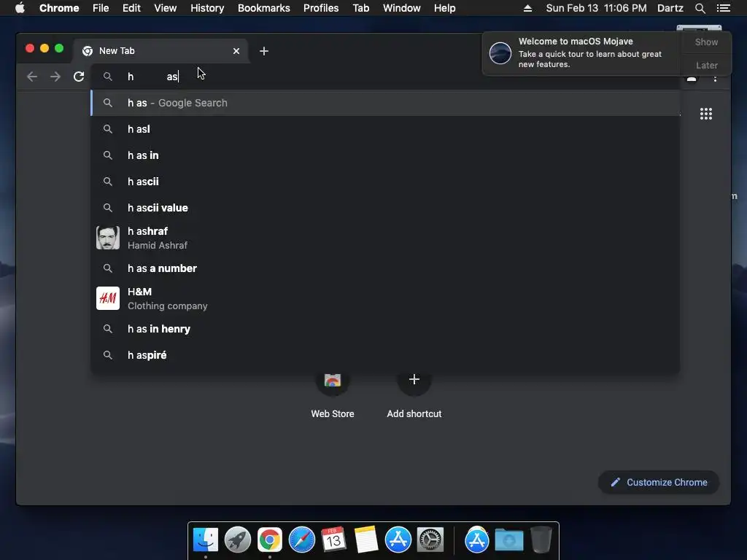This screenshot has height=560, width=747.
Task: Select the 'h as a number' suggestion
Action: (385, 268)
